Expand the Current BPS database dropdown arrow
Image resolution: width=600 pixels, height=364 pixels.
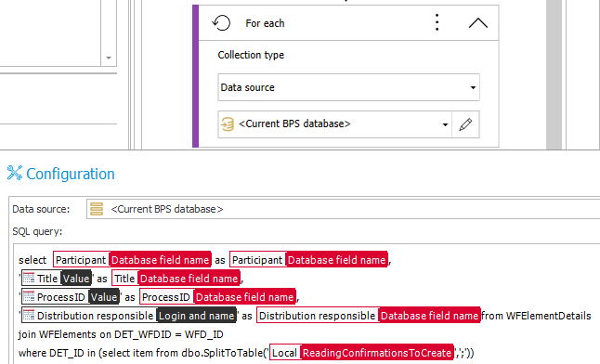[445, 124]
